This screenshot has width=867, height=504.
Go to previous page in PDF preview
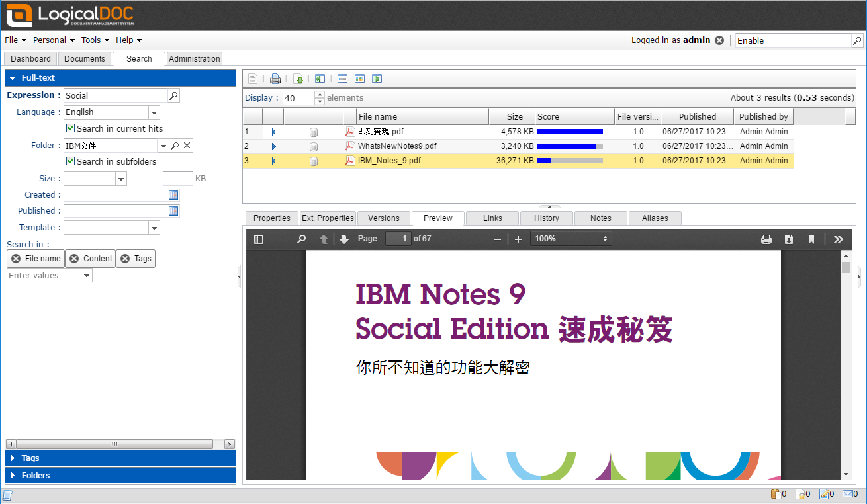[324, 239]
